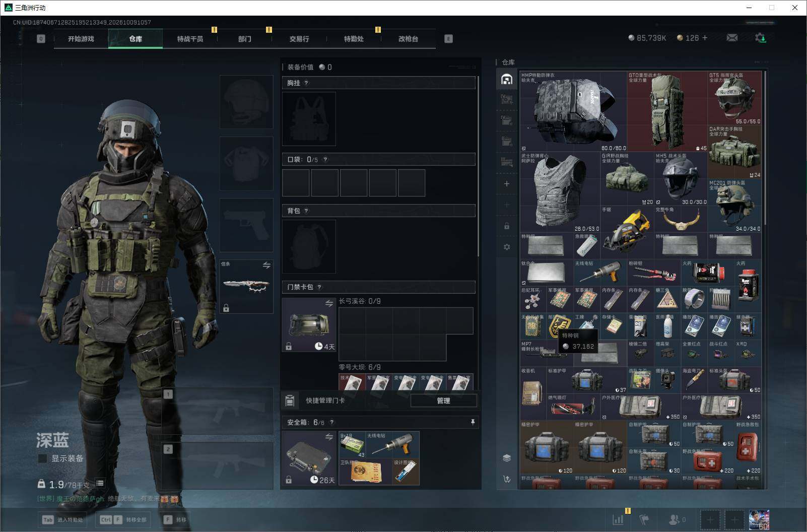The image size is (807, 532).
Task: Open the friends icon showing 0
Action: (677, 519)
